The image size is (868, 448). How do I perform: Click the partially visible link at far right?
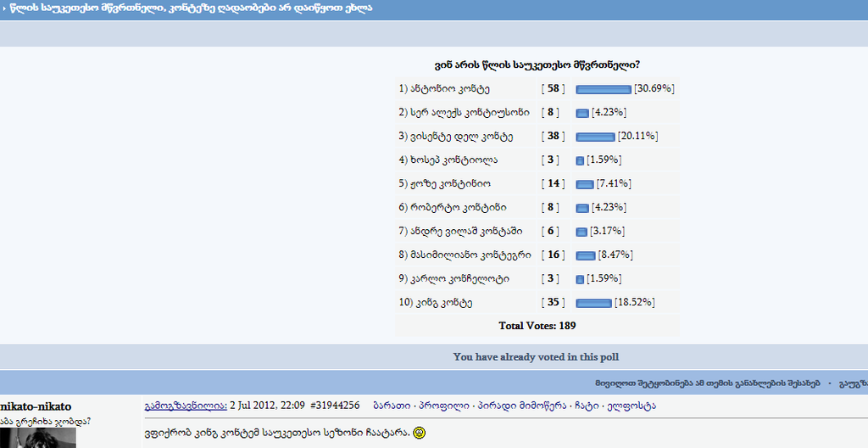coord(854,384)
